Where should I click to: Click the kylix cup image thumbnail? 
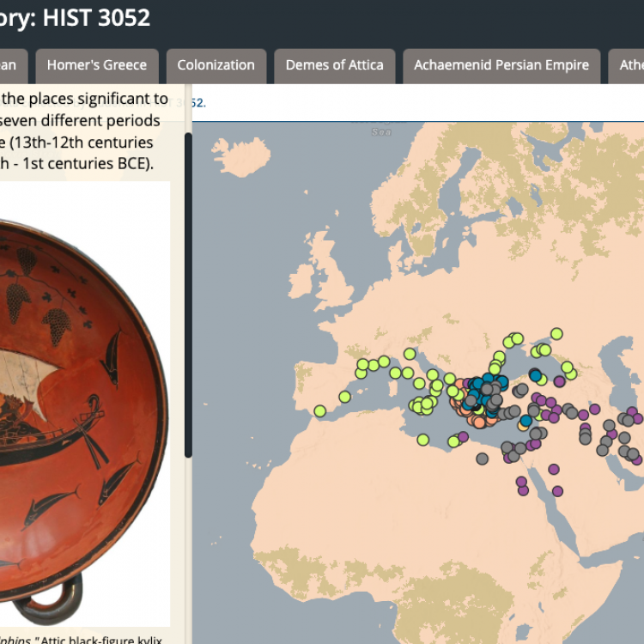pyautogui.click(x=85, y=404)
